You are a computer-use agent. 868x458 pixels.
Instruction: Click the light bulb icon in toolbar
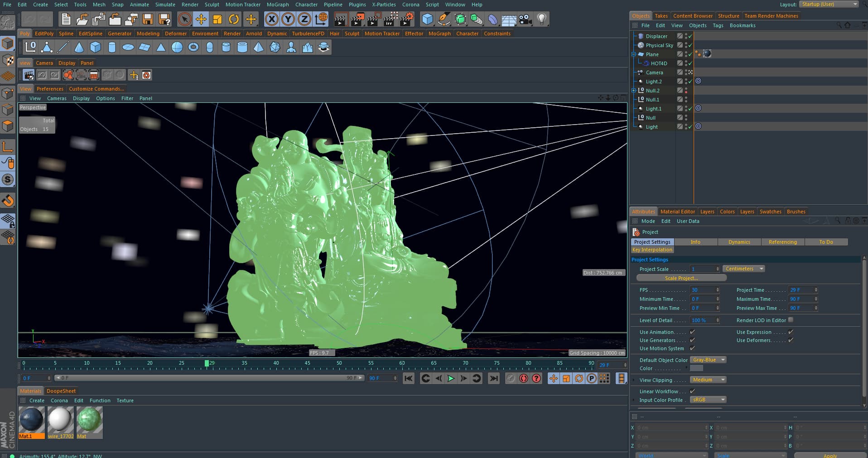pos(541,19)
